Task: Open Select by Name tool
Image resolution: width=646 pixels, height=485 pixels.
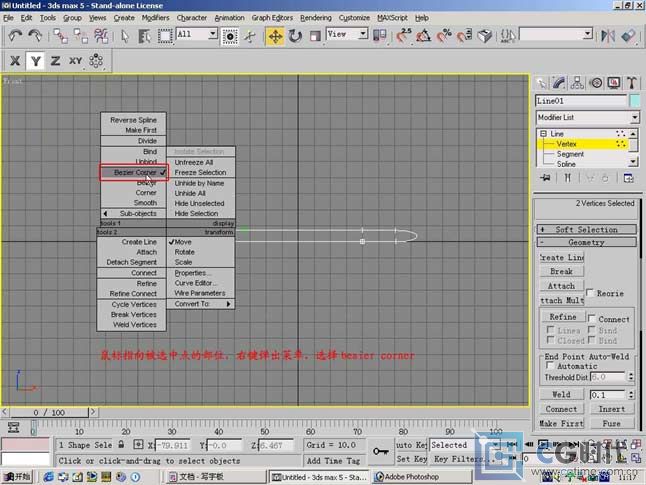Action: pos(144,36)
